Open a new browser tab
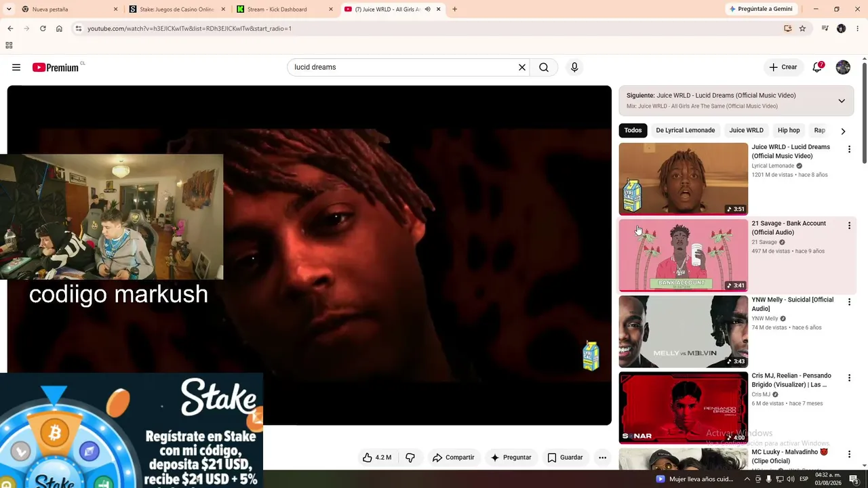 (x=454, y=9)
